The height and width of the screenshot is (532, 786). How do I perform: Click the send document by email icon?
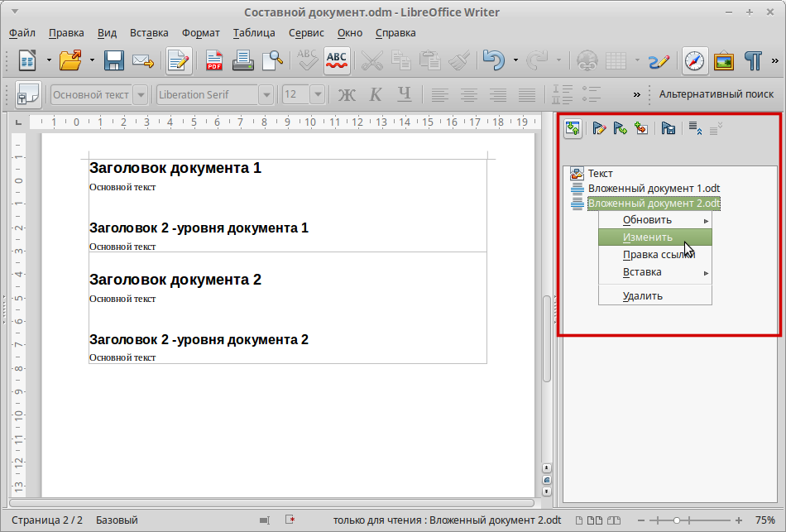pos(143,61)
